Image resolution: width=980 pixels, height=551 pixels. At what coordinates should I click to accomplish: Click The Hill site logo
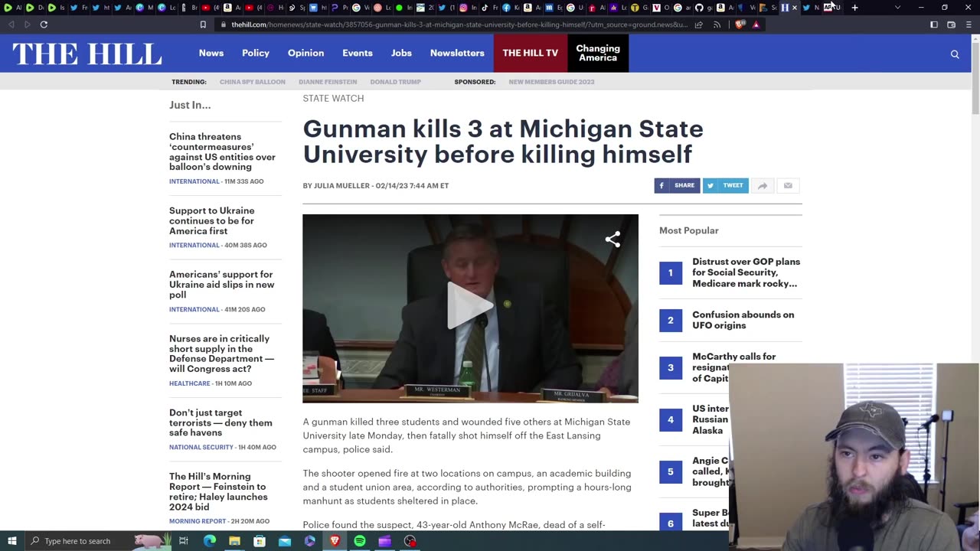pos(87,54)
